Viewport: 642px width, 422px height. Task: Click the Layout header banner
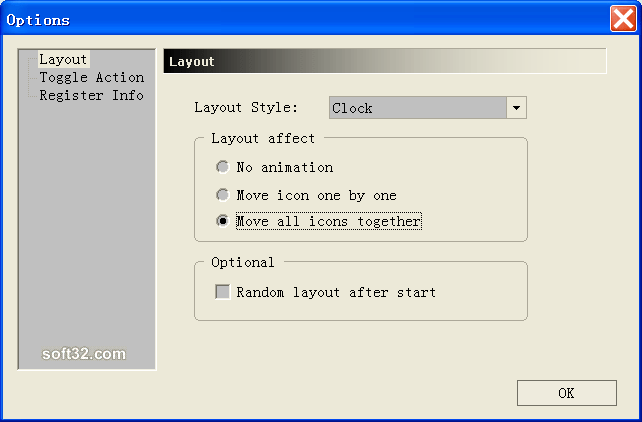[x=385, y=61]
